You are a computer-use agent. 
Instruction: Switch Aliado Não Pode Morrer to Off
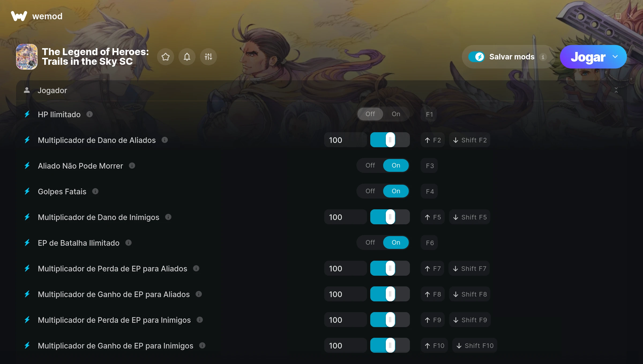(370, 165)
